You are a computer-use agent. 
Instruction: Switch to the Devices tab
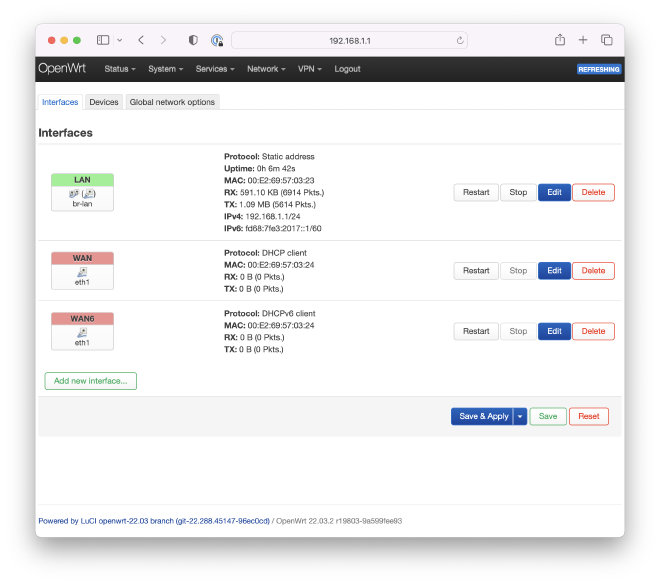tap(104, 102)
